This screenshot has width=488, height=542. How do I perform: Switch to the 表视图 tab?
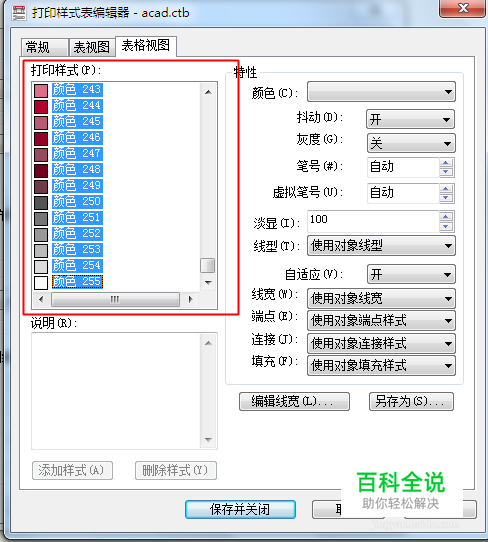[x=92, y=47]
